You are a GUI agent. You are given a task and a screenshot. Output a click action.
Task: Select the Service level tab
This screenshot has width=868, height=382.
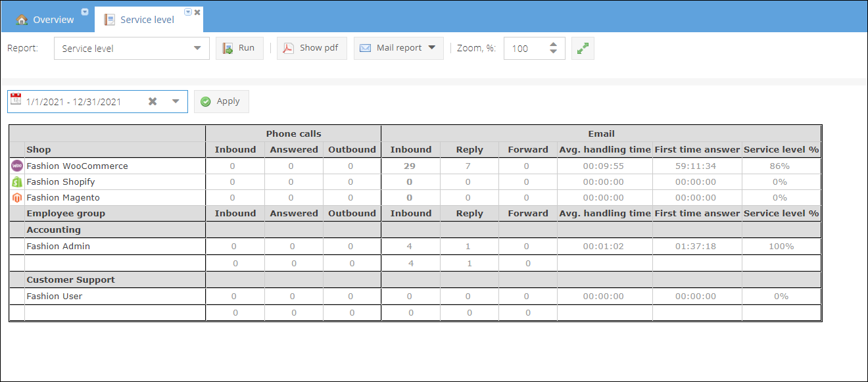point(147,20)
